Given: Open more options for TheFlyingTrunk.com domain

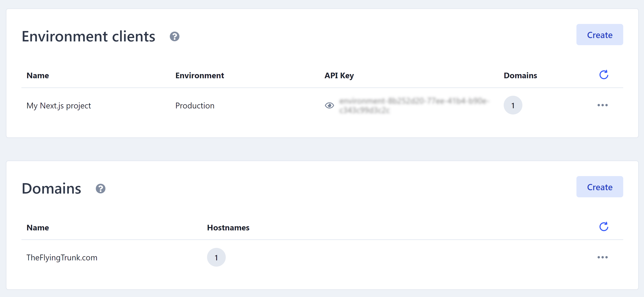Looking at the screenshot, I should click(602, 257).
